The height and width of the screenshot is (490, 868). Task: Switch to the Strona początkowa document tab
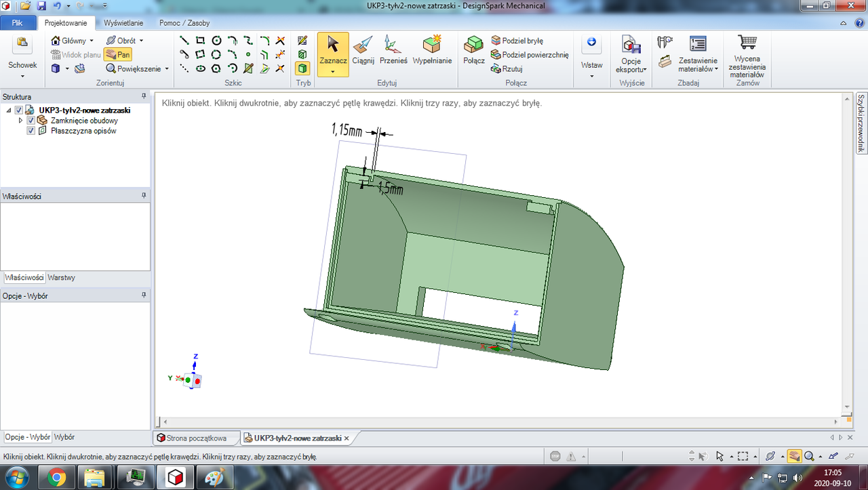(196, 438)
